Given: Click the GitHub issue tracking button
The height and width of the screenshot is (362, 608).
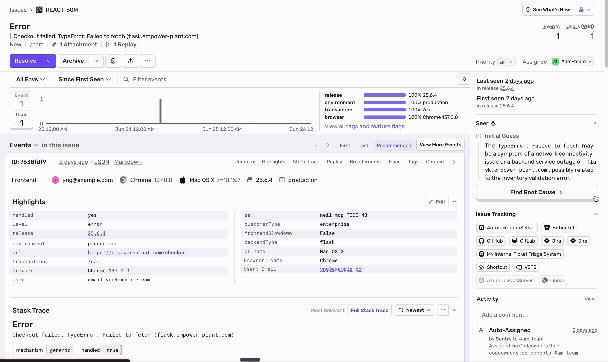Looking at the screenshot, I should [x=491, y=241].
